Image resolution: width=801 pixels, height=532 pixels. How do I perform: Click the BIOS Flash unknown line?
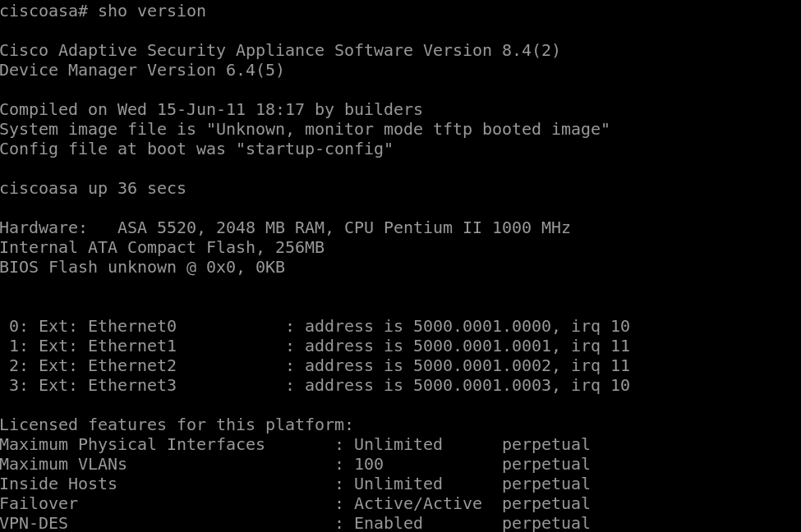[142, 267]
